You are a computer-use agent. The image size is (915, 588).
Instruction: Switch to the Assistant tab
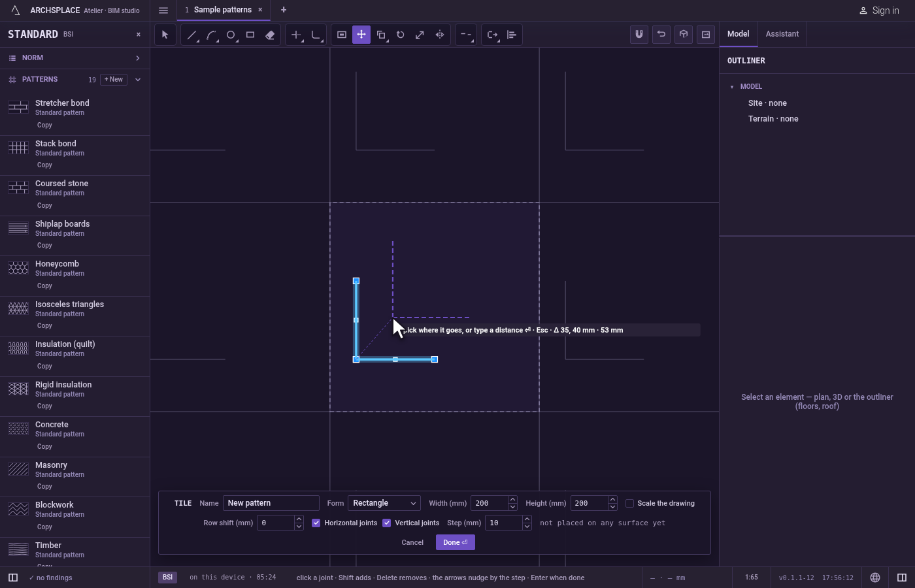click(782, 34)
